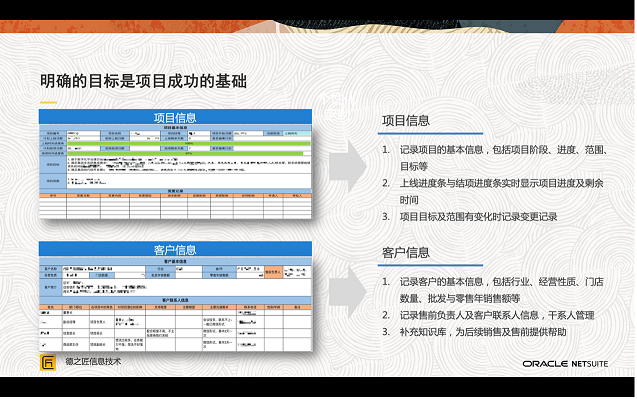Click the bullet 项目目标及范围有变化时记录变更记录
This screenshot has width=637, height=399.
click(470, 217)
